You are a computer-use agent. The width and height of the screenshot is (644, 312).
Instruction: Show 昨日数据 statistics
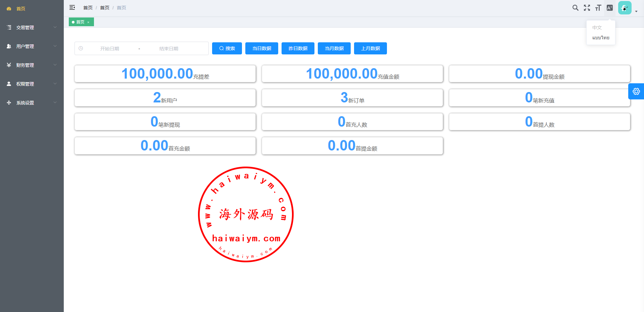(x=298, y=48)
